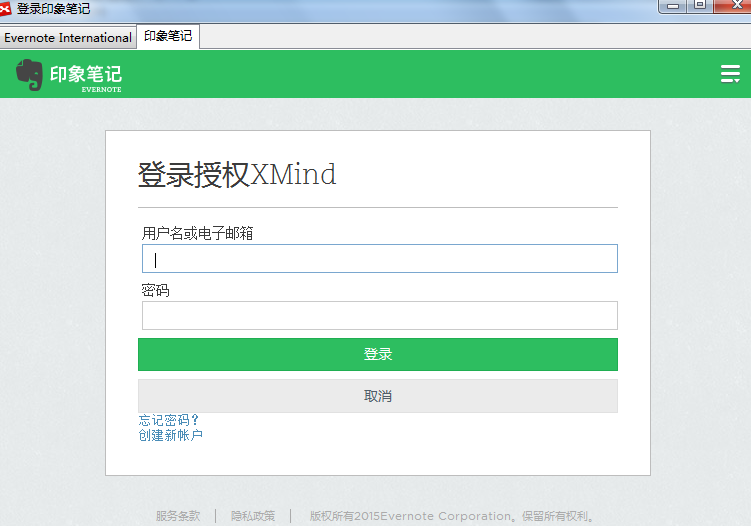Open the 忘记密码? link

pyautogui.click(x=170, y=420)
